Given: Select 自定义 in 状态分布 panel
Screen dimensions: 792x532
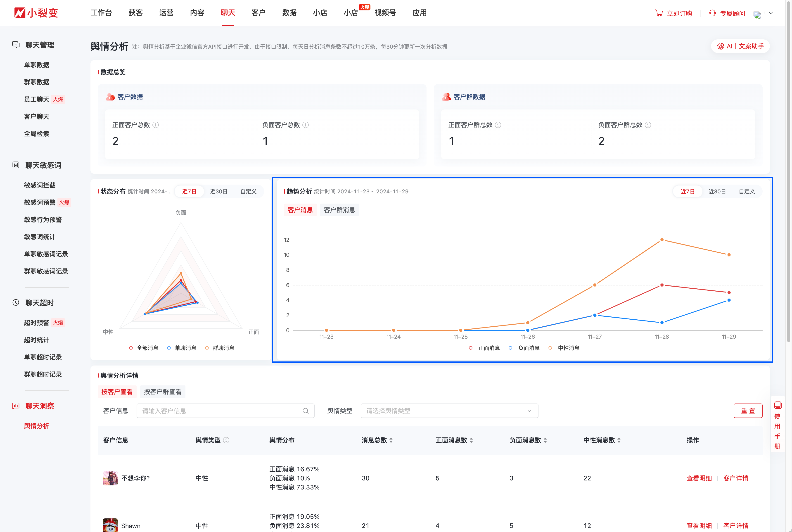Looking at the screenshot, I should click(x=248, y=191).
